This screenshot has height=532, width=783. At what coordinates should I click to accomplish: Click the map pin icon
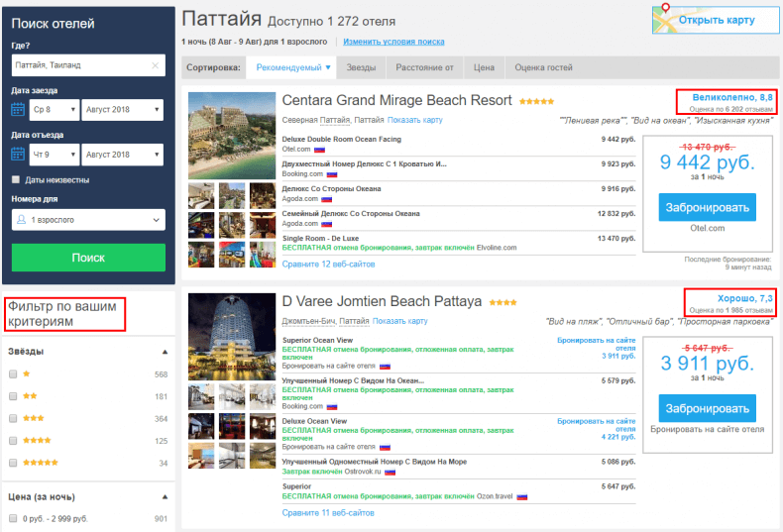(665, 9)
